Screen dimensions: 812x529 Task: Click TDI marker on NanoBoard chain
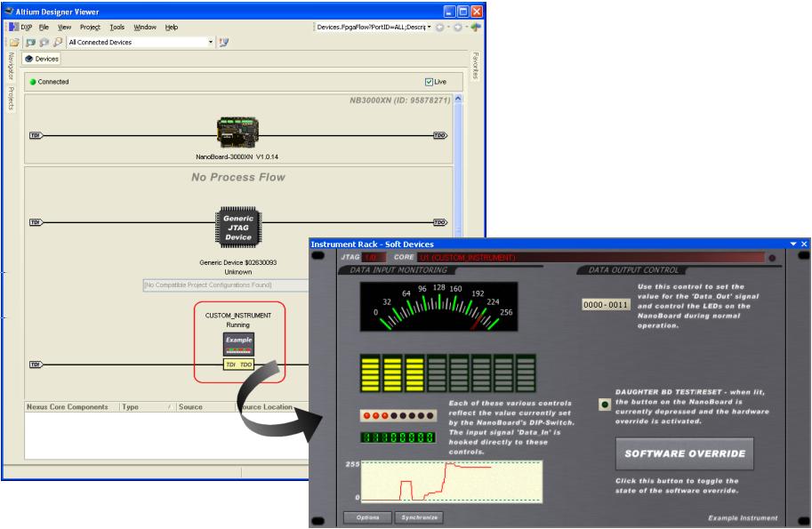[x=36, y=136]
